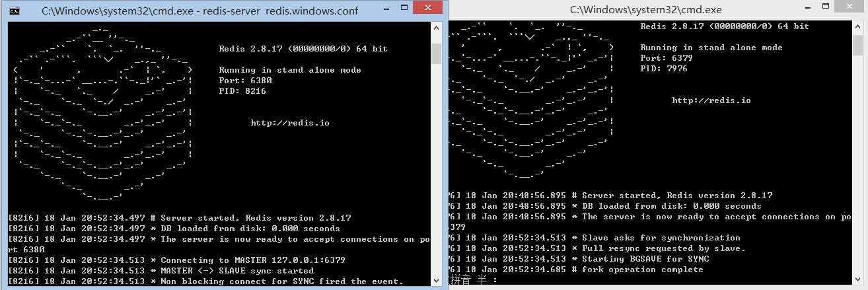The width and height of the screenshot is (868, 290).
Task: Click the Redis ASCII logo in left window
Action: tap(103, 114)
